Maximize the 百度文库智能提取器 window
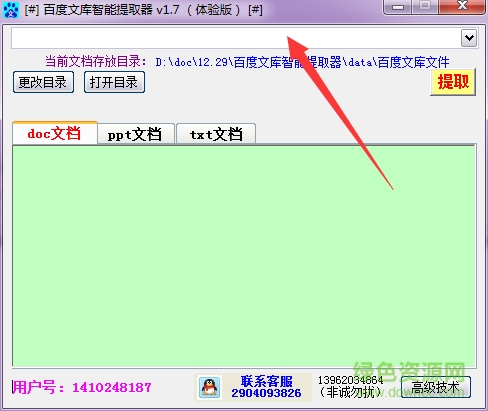Screen dimensions: 488x411 (425, 7)
